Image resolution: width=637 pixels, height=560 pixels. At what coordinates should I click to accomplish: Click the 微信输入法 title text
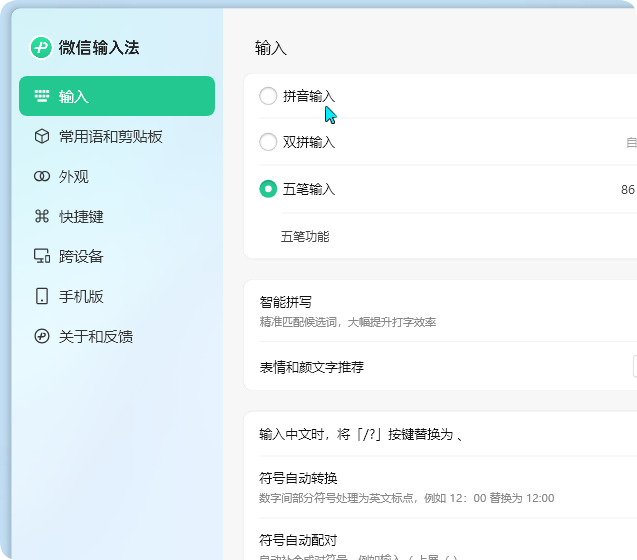tap(99, 48)
